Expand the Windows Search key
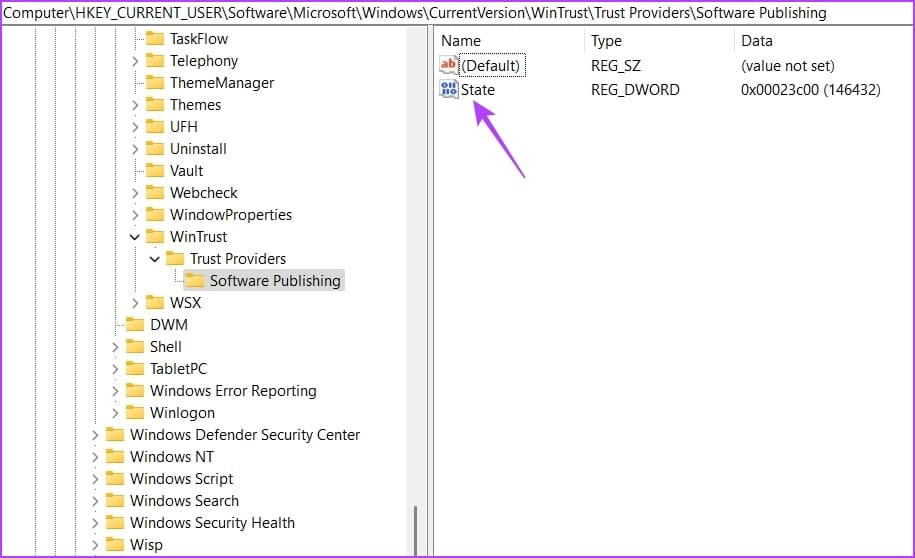The height and width of the screenshot is (558, 915). (95, 501)
